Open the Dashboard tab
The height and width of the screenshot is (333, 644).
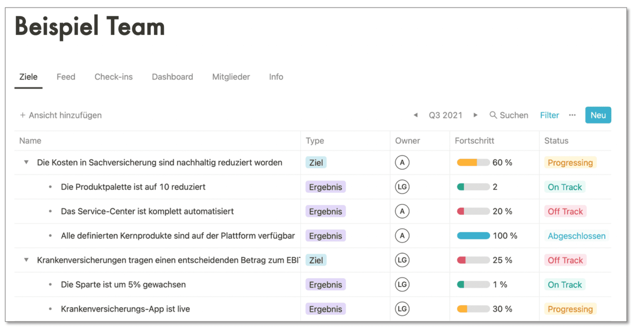point(172,77)
